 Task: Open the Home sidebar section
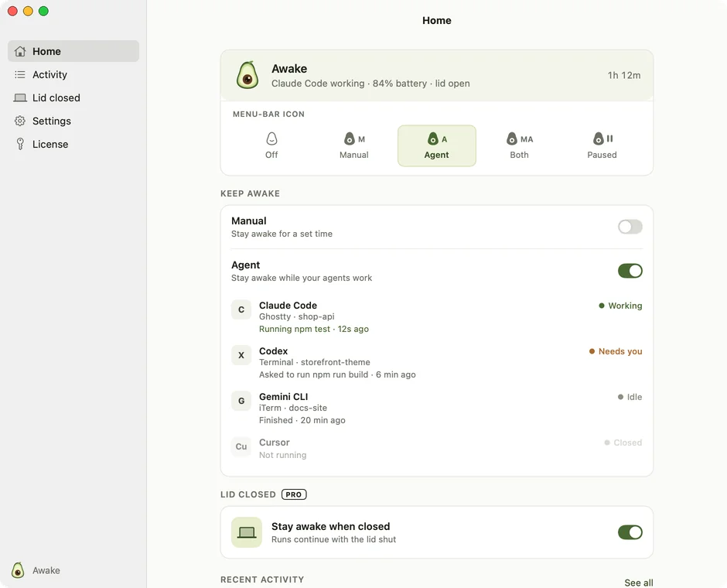coord(73,51)
